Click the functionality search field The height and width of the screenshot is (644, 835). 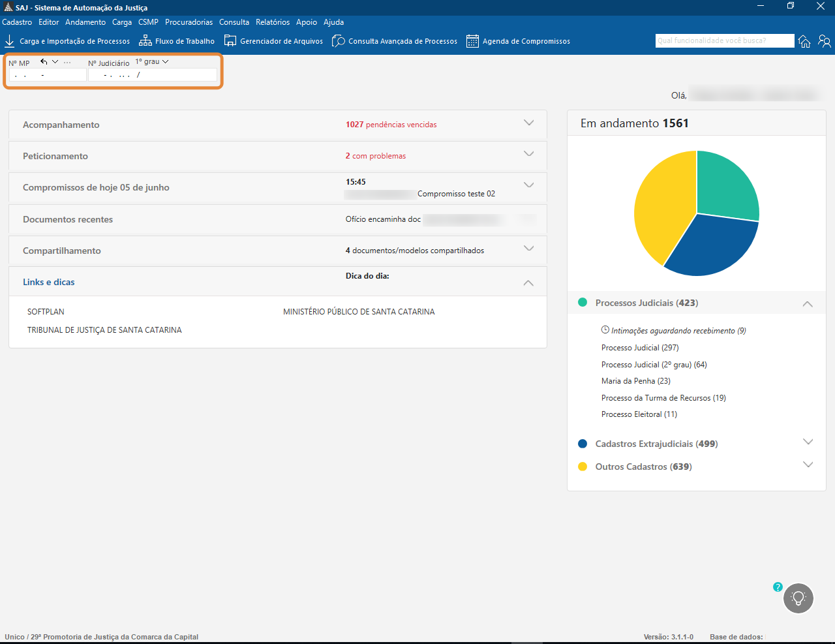[724, 40]
